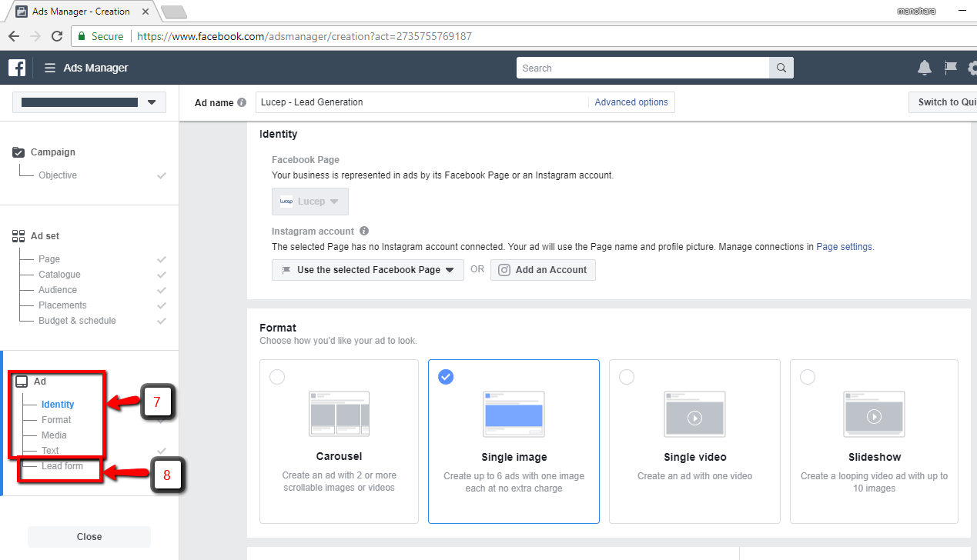
Task: Click the info icon beside Instagram account
Action: click(x=364, y=231)
